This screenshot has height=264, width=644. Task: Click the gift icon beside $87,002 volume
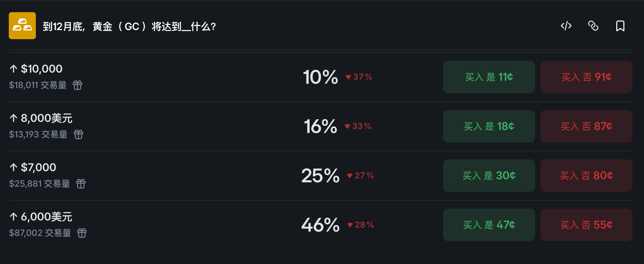[82, 233]
